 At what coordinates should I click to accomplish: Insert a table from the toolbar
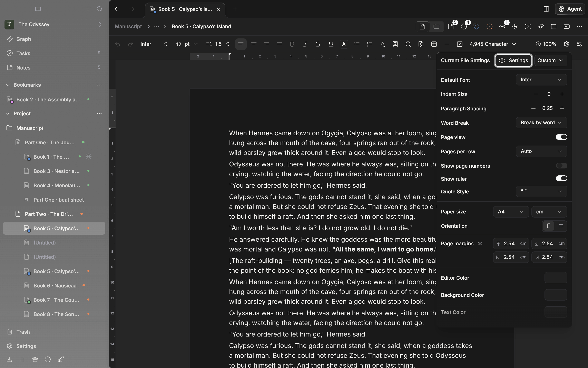(434, 44)
